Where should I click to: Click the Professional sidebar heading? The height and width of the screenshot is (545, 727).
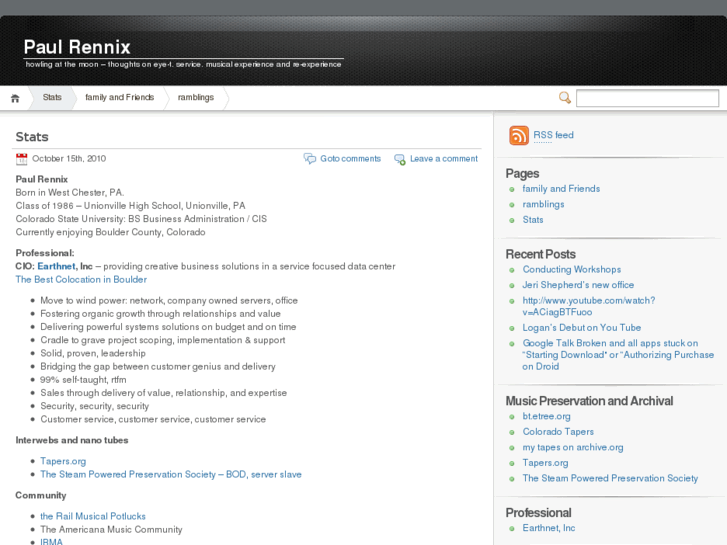(538, 513)
